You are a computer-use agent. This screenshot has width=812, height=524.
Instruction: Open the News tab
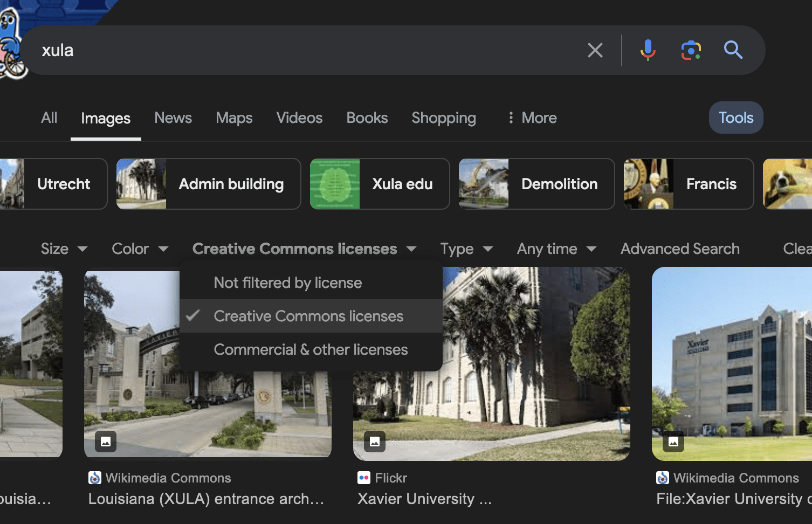pyautogui.click(x=173, y=118)
